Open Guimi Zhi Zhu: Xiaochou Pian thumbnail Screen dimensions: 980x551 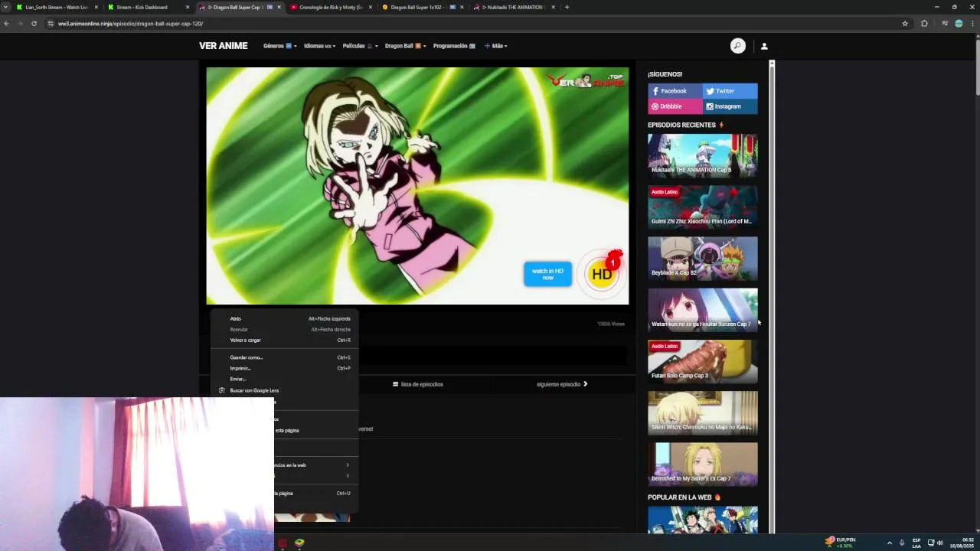click(x=703, y=207)
